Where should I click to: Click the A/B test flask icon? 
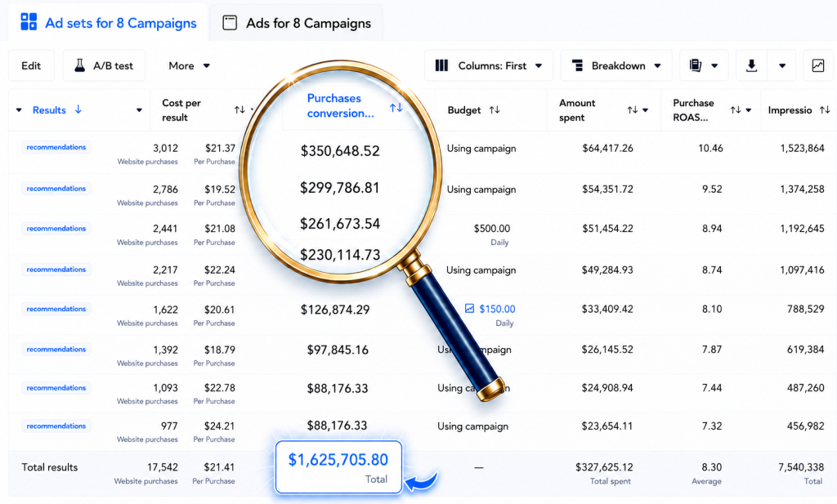pyautogui.click(x=79, y=65)
